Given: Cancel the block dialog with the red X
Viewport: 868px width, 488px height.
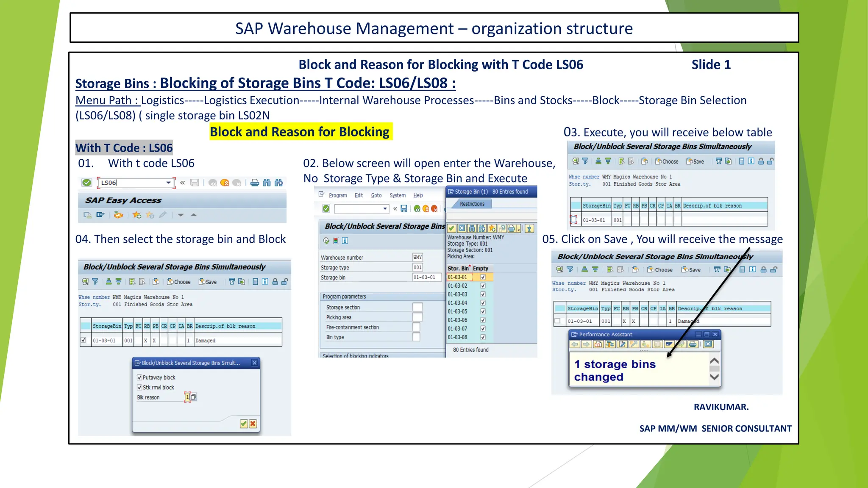Looking at the screenshot, I should [253, 424].
